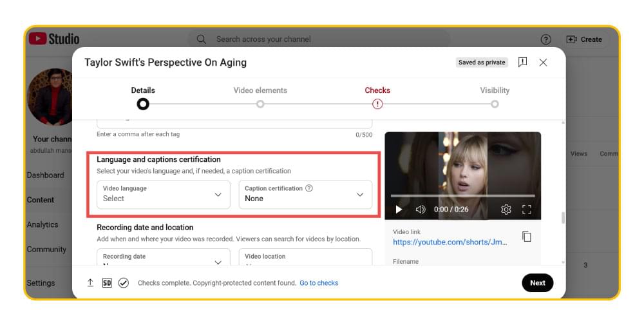Open preview settings gear

coord(506,210)
